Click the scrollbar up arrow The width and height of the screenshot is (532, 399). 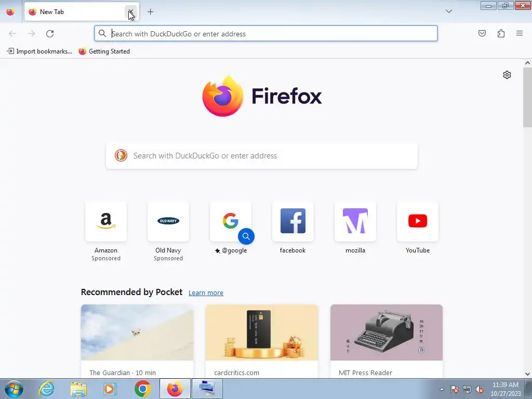527,63
